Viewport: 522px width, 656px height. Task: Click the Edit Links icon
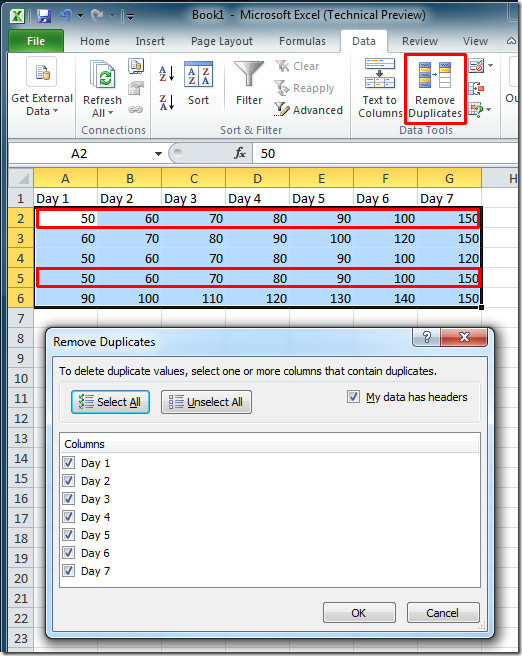[136, 110]
